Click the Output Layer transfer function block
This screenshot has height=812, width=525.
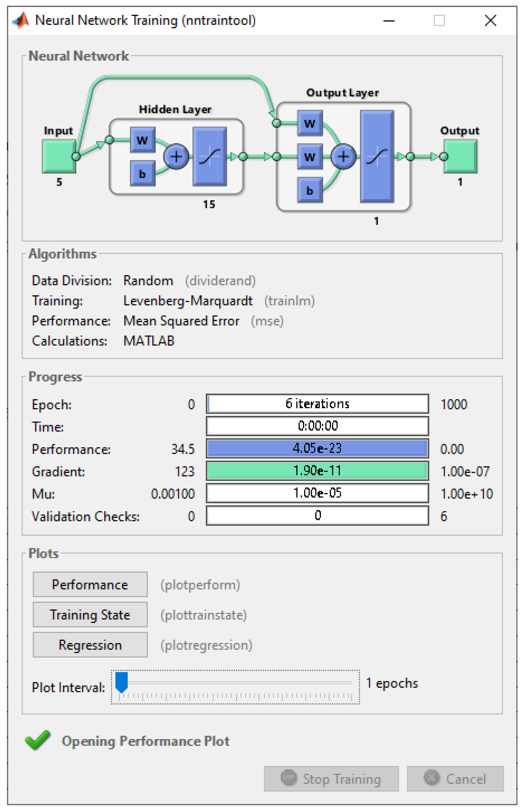click(x=377, y=157)
